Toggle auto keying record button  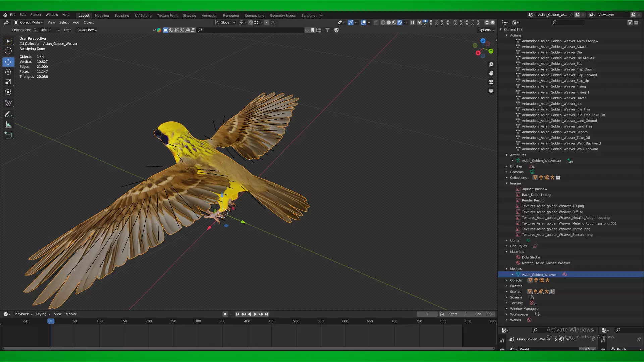click(x=225, y=314)
